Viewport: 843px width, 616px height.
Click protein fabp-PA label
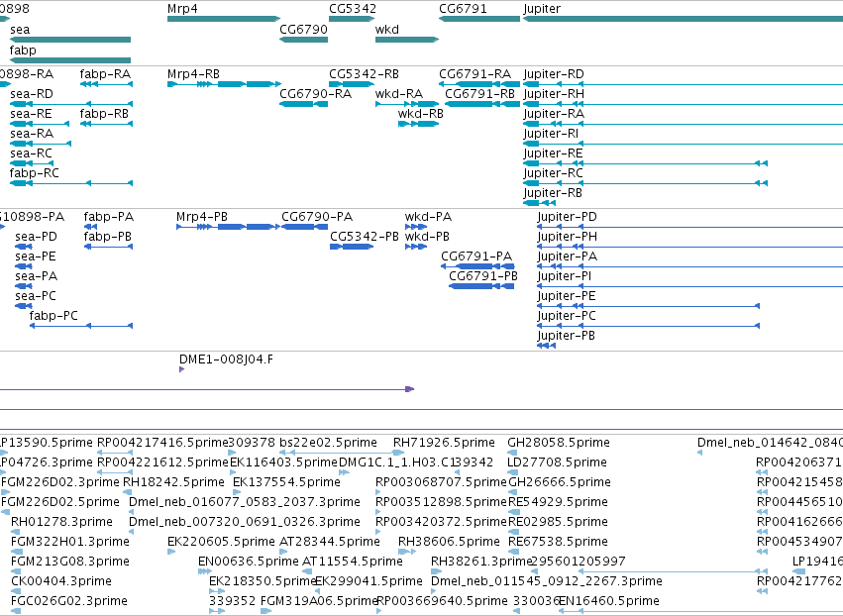point(109,217)
